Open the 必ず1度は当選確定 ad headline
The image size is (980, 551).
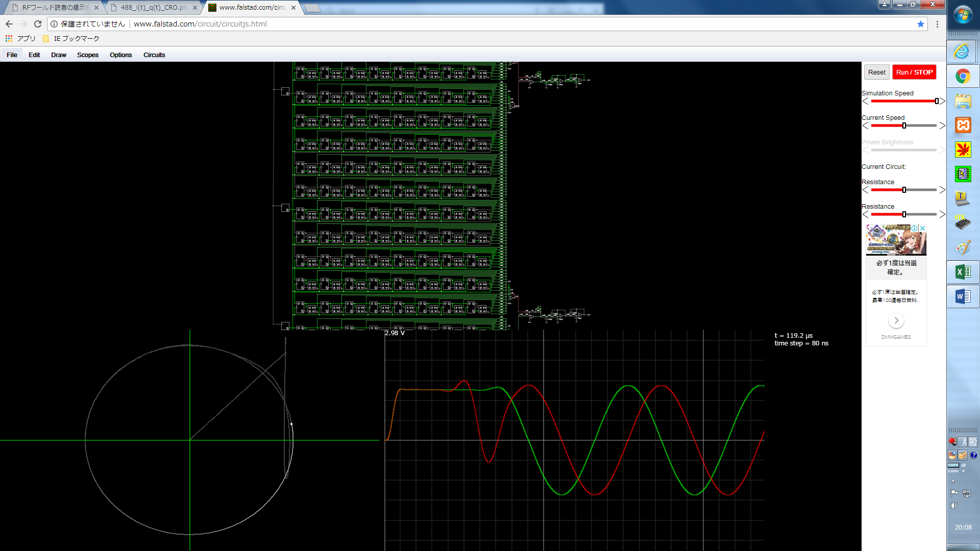[896, 267]
